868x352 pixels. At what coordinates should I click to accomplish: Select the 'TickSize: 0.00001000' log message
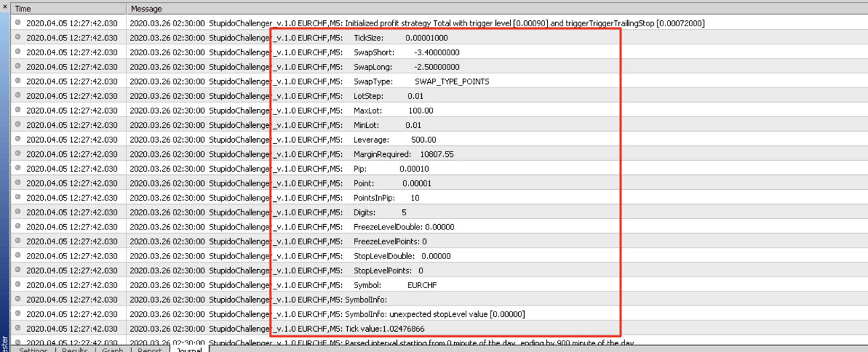click(x=289, y=38)
